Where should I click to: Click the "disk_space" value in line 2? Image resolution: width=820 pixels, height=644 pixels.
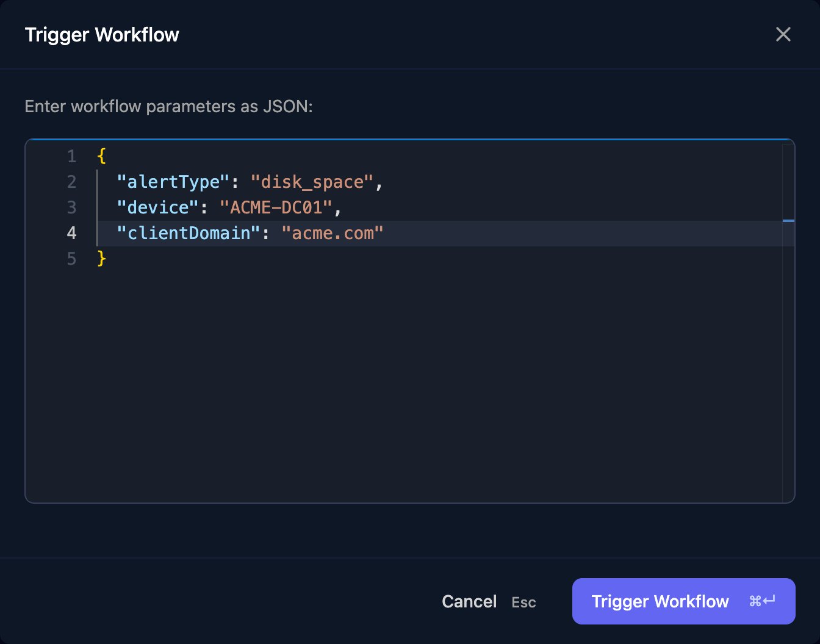click(311, 182)
